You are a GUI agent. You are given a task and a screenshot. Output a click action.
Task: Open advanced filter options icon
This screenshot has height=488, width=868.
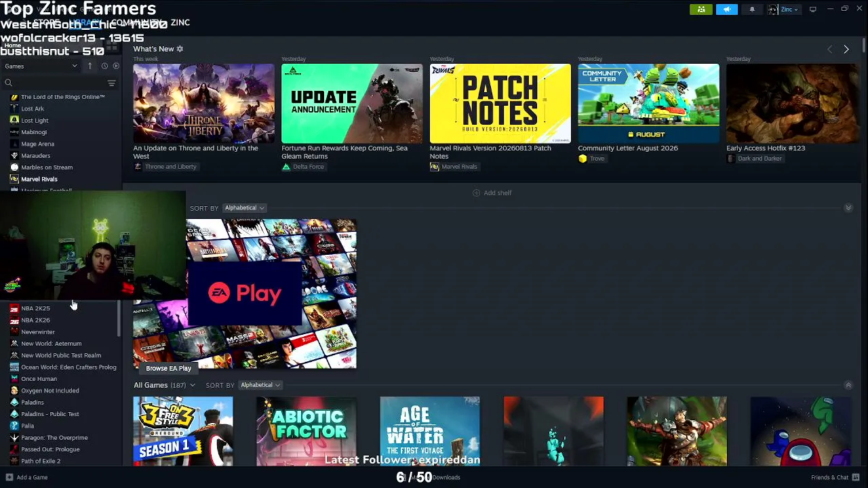111,83
